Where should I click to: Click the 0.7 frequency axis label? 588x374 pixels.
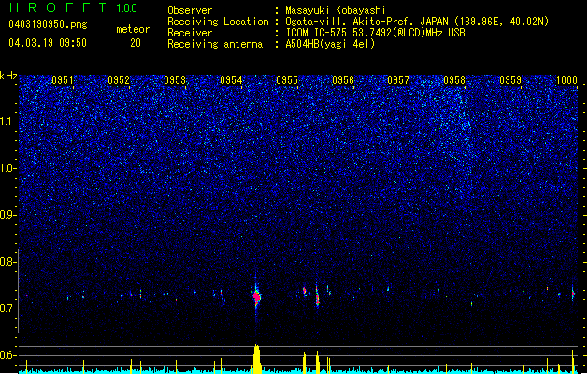[8, 309]
